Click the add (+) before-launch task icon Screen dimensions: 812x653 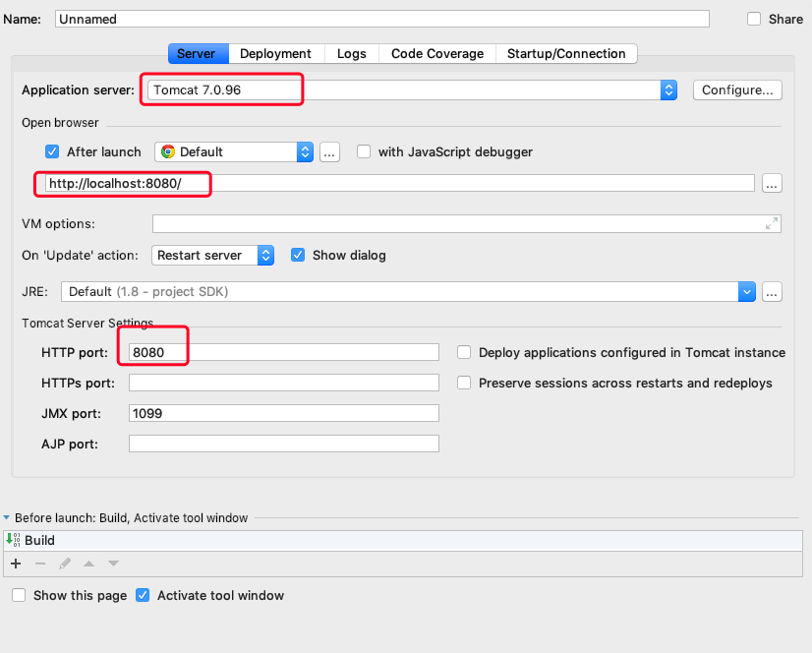[16, 564]
